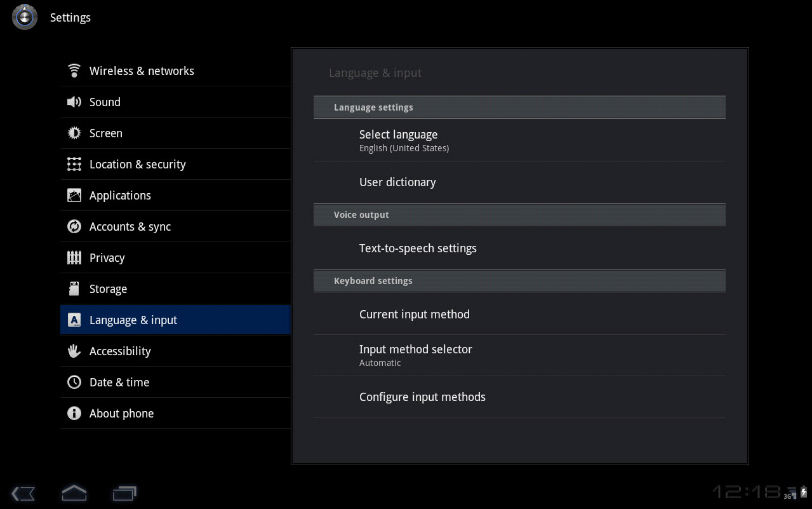Viewport: 812px width, 509px height.
Task: Click the Storage SD card icon
Action: 74,288
